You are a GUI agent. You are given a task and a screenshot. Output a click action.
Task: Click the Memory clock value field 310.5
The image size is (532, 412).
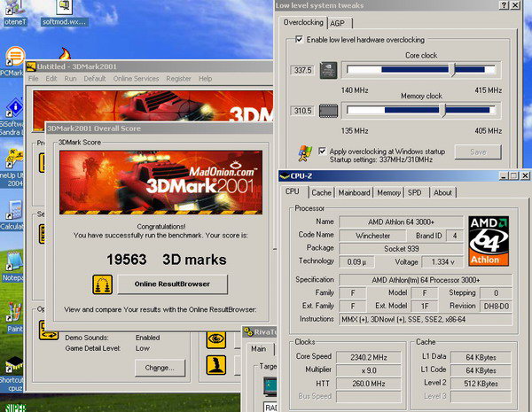click(x=302, y=111)
